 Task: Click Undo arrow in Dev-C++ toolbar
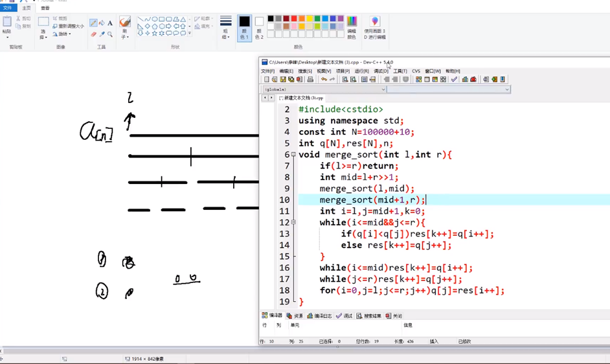tap(324, 80)
